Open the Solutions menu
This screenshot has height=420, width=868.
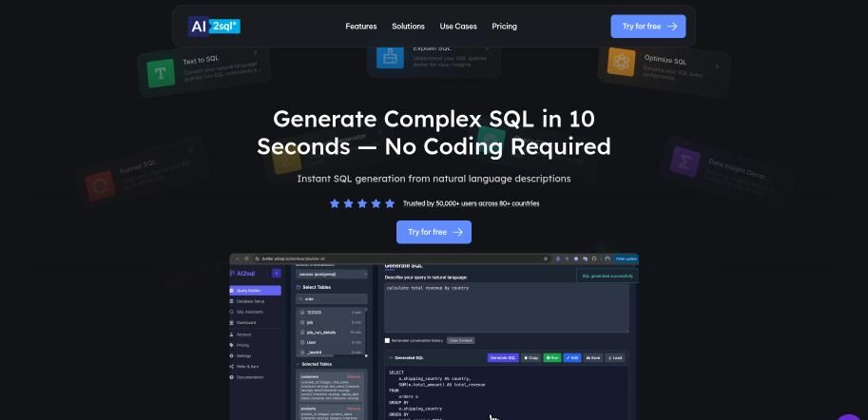click(408, 26)
